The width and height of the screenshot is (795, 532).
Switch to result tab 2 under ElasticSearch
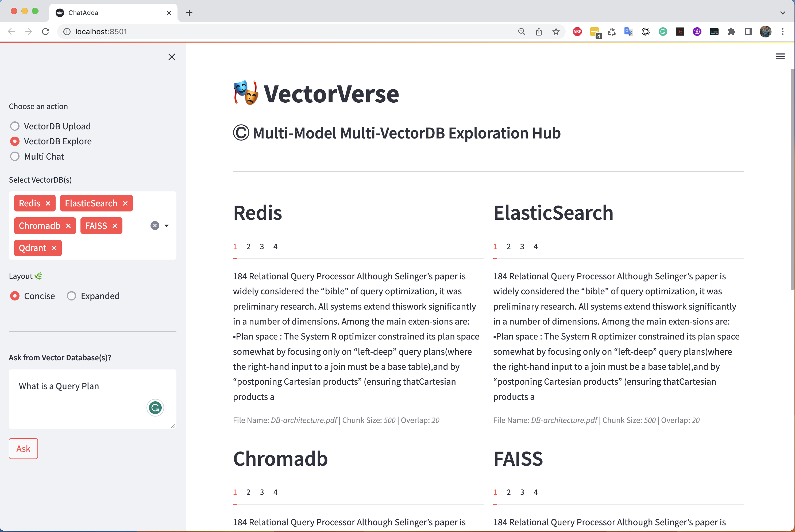click(x=508, y=246)
